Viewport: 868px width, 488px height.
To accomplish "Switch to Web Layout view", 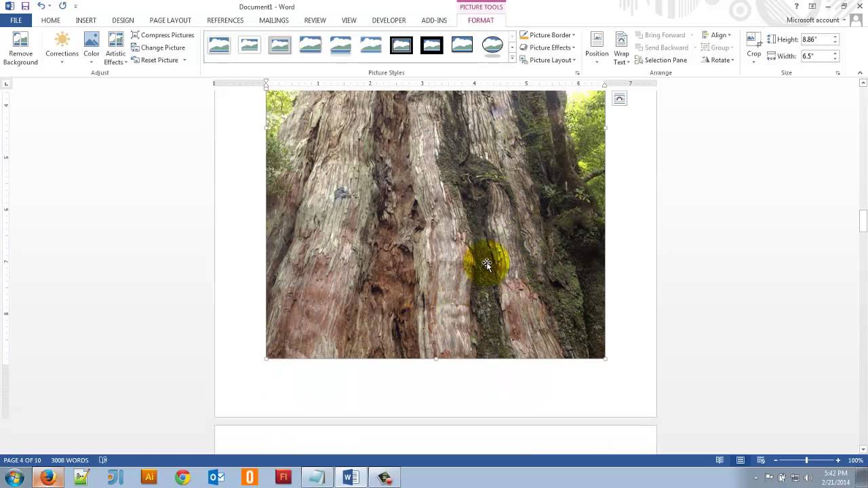I will coord(761,460).
